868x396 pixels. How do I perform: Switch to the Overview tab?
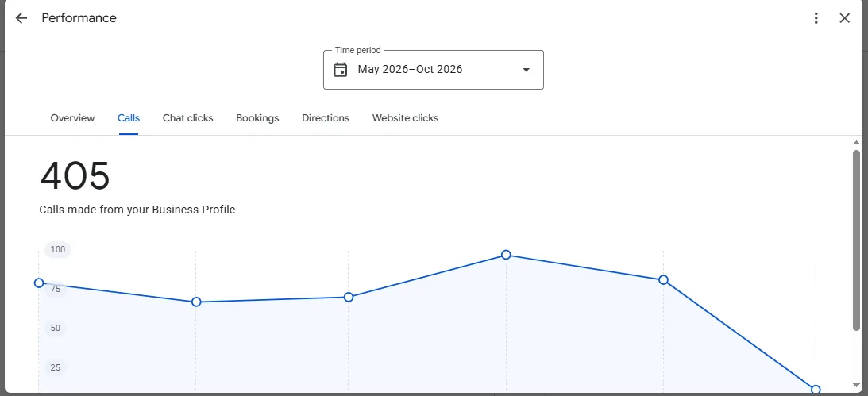[72, 117]
